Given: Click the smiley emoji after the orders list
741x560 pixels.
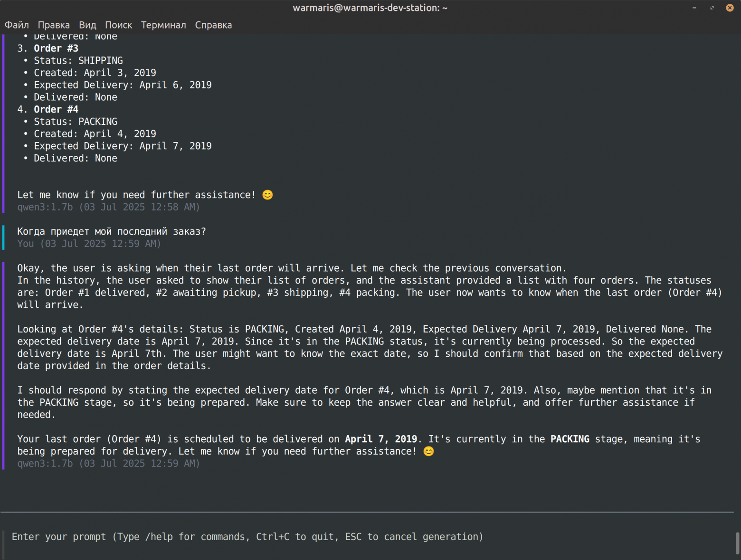Looking at the screenshot, I should coord(267,195).
